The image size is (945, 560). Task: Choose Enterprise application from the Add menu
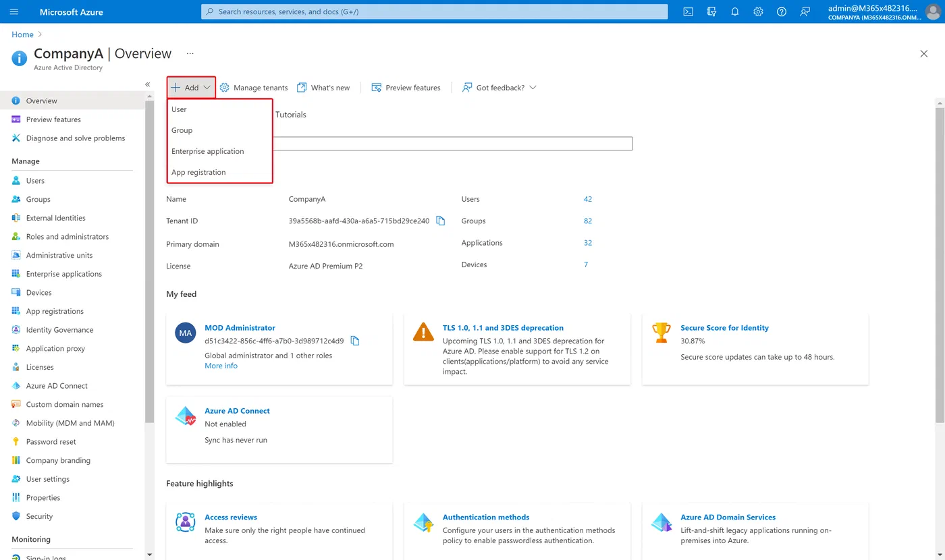pos(219,151)
